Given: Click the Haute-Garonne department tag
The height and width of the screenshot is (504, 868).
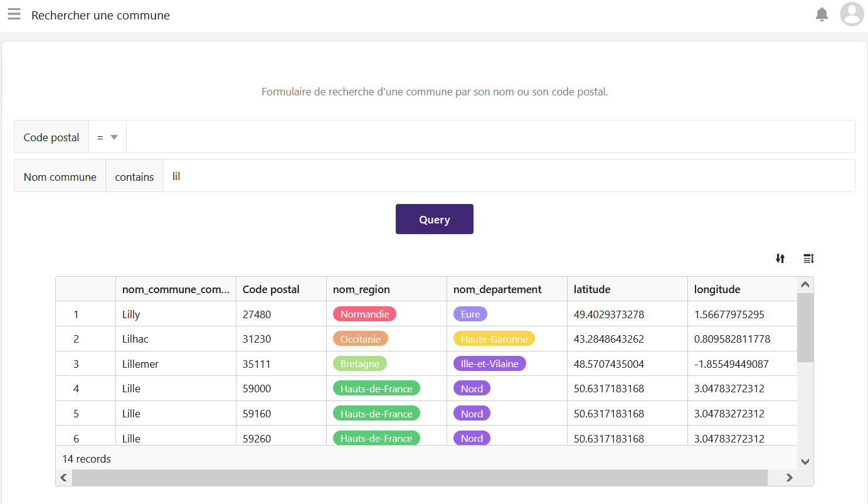Looking at the screenshot, I should point(494,339).
